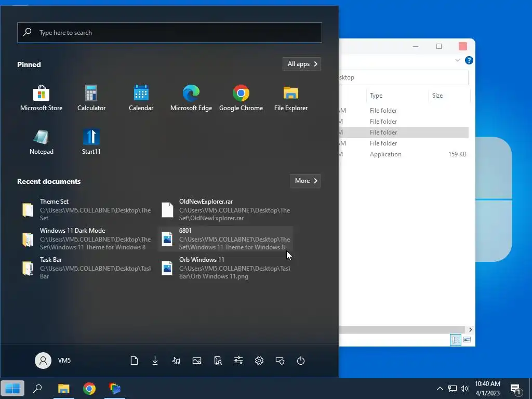
Task: Click the volume speaker tray icon
Action: point(464,389)
